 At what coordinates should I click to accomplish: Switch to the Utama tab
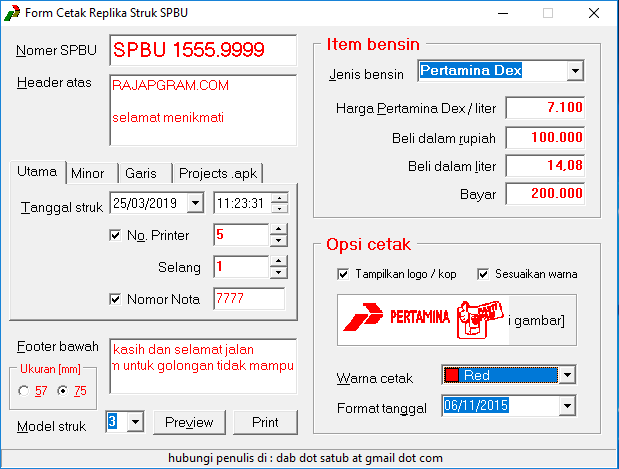point(38,172)
